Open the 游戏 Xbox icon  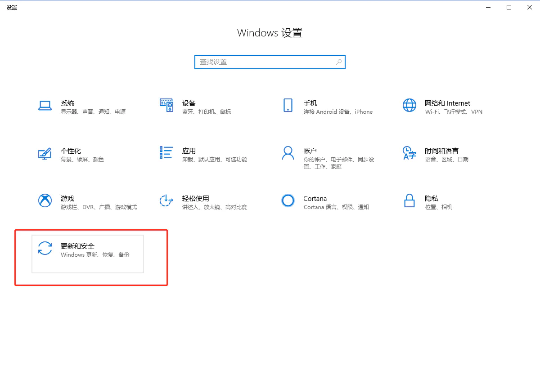[x=45, y=200]
